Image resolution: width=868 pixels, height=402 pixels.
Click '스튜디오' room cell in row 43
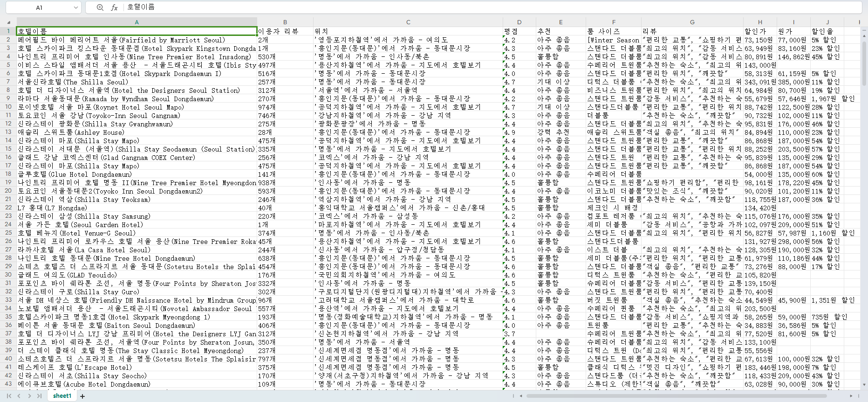coord(614,384)
